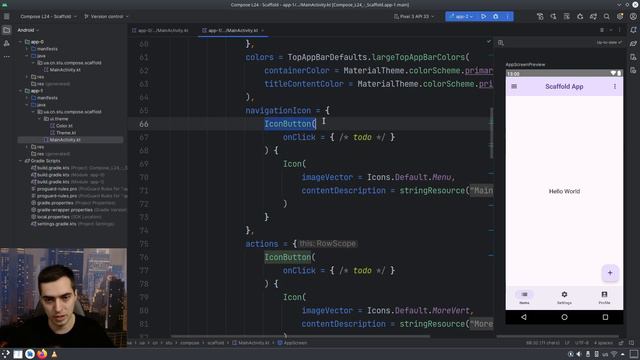The width and height of the screenshot is (640, 360).
Task: Tap the Android recents button in preview
Action: click(605, 317)
